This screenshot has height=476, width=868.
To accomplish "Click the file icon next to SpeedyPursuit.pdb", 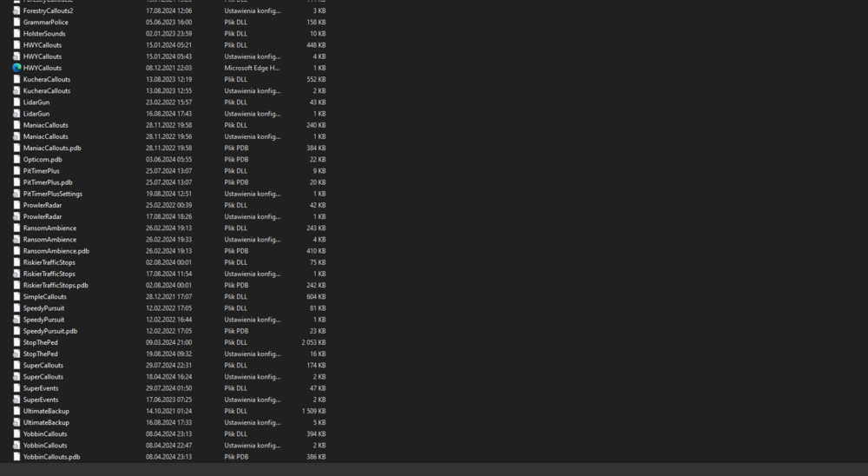I will pos(16,331).
